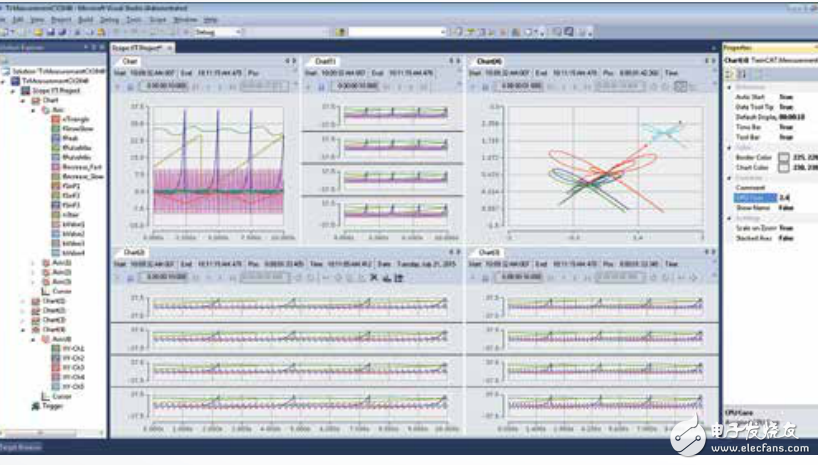This screenshot has height=465, width=818.
Task: Click the fPeak channel icon
Action: coord(56,138)
